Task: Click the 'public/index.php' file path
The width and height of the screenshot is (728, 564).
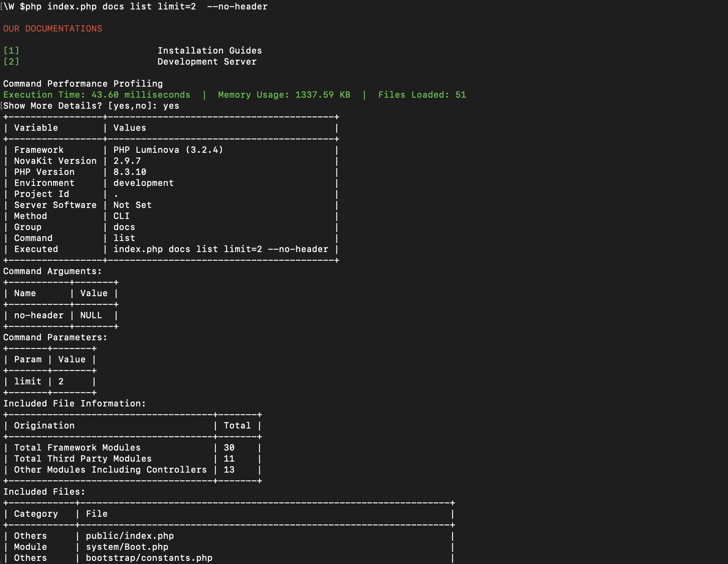Action: [130, 536]
